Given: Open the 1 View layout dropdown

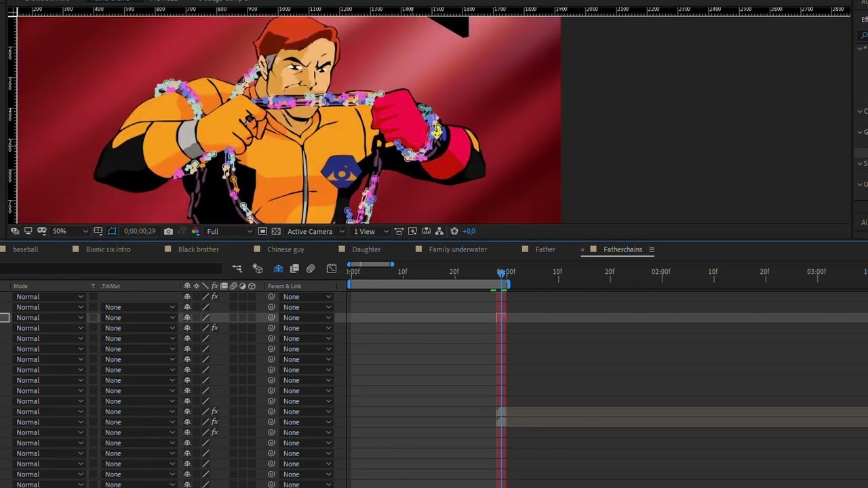Looking at the screenshot, I should pyautogui.click(x=370, y=231).
